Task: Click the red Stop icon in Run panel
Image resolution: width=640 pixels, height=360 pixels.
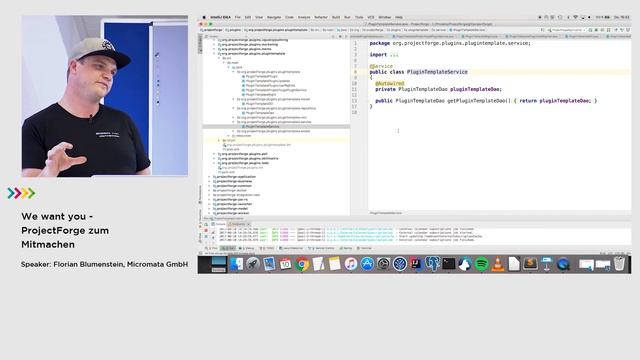Action: [x=206, y=230]
